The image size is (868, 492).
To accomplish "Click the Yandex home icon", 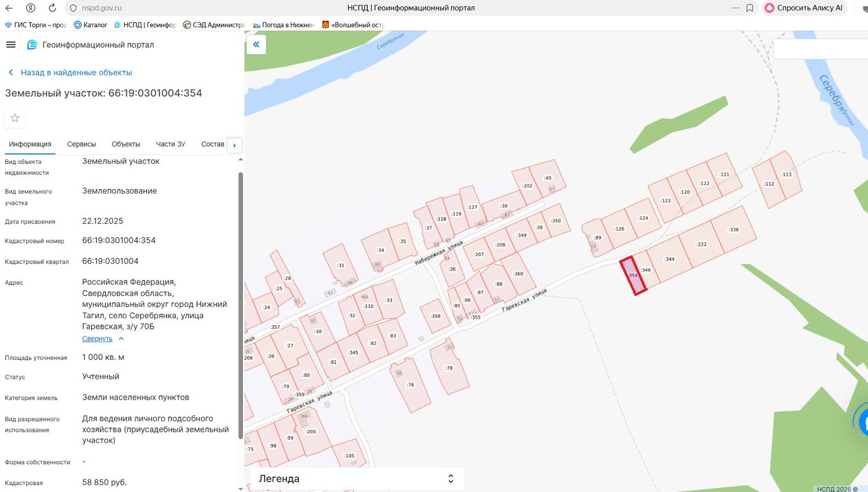I will (31, 8).
